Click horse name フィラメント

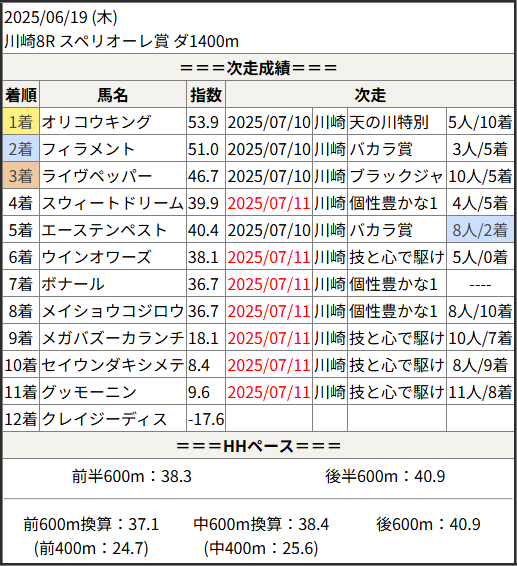pyautogui.click(x=88, y=149)
